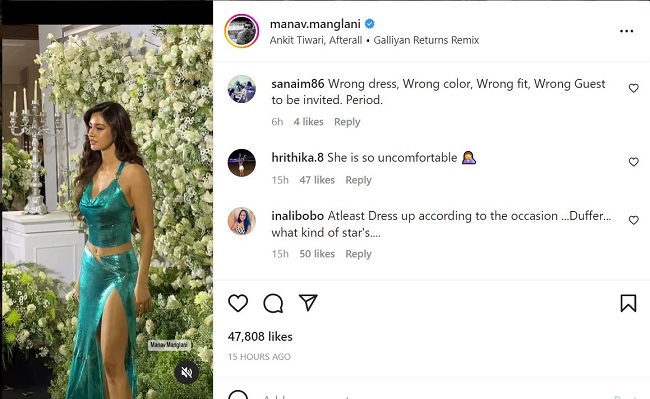The image size is (650, 399).
Task: Reply to hrithika.8's comment
Action: click(358, 180)
